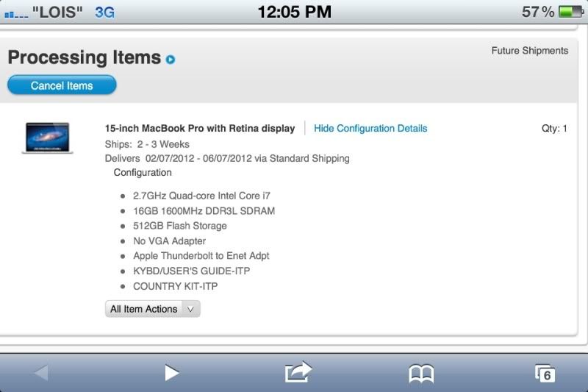Click the Processing Items heading
The height and width of the screenshot is (392, 588).
coord(84,57)
